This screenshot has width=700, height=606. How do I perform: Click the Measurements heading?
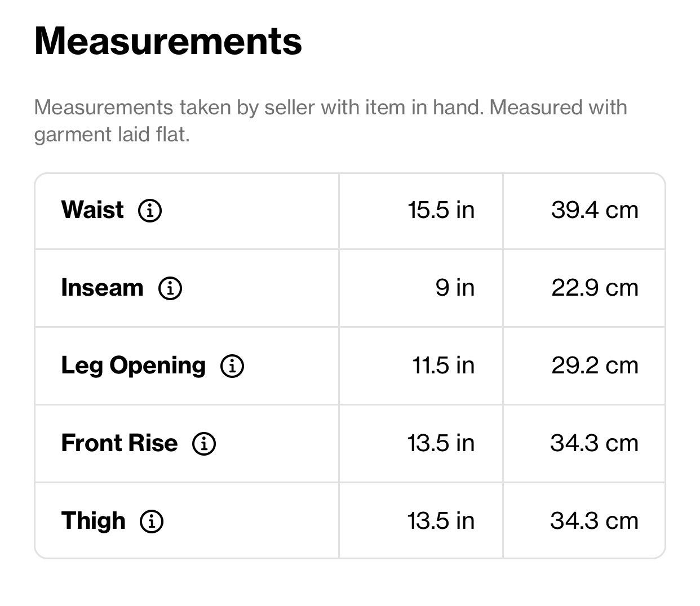[x=168, y=41]
